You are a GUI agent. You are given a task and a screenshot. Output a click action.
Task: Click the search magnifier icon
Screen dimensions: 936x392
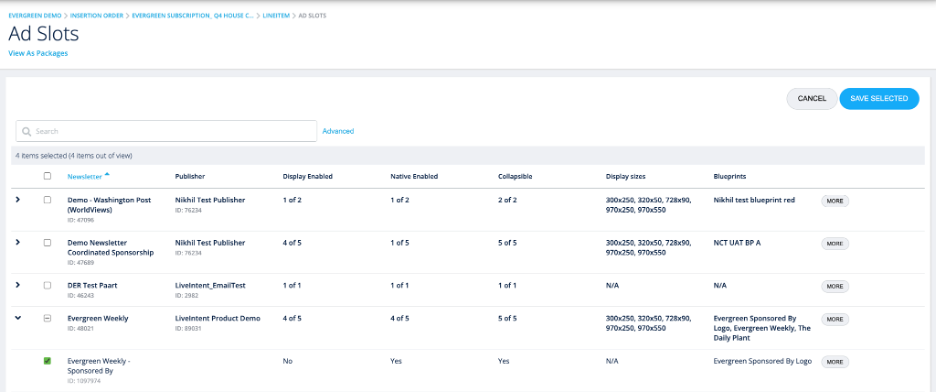(26, 131)
